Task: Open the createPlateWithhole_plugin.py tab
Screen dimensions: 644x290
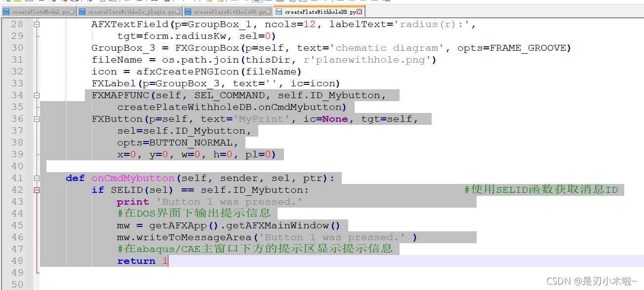Action: point(131,11)
